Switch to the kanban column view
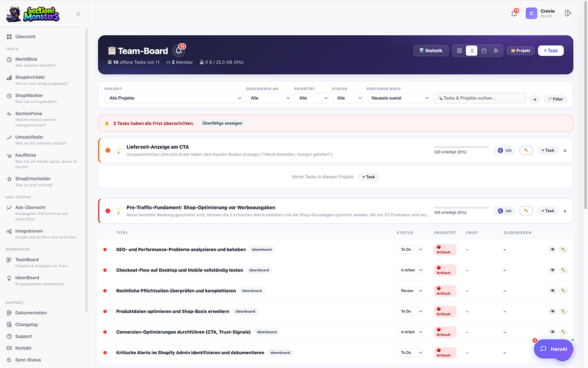The height and width of the screenshot is (368, 588). pyautogui.click(x=459, y=51)
